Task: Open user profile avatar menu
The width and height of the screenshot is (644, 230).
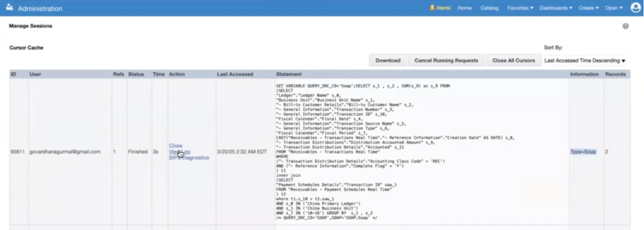Action: pos(636,8)
